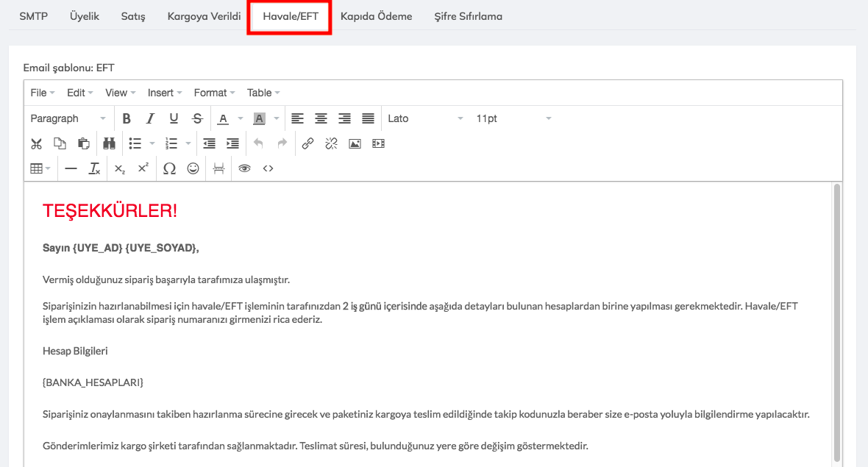Preview the email template with the eye icon
The width and height of the screenshot is (868, 467).
click(244, 168)
